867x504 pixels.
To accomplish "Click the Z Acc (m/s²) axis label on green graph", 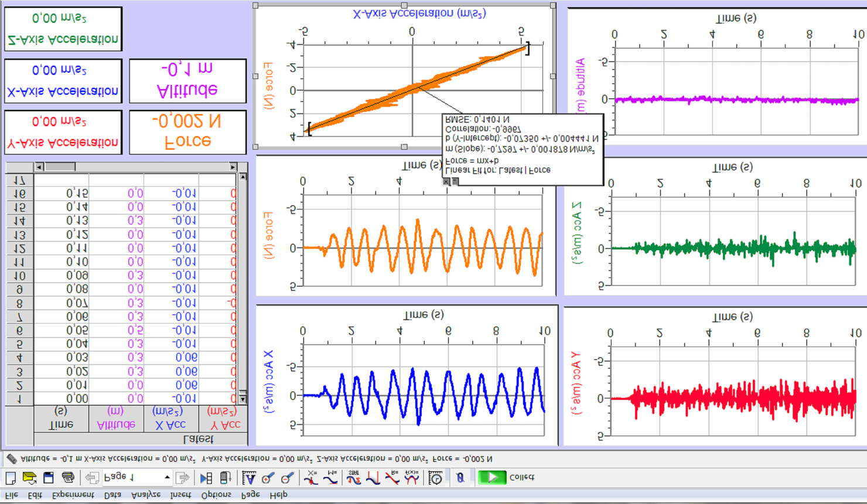I will pyautogui.click(x=577, y=233).
